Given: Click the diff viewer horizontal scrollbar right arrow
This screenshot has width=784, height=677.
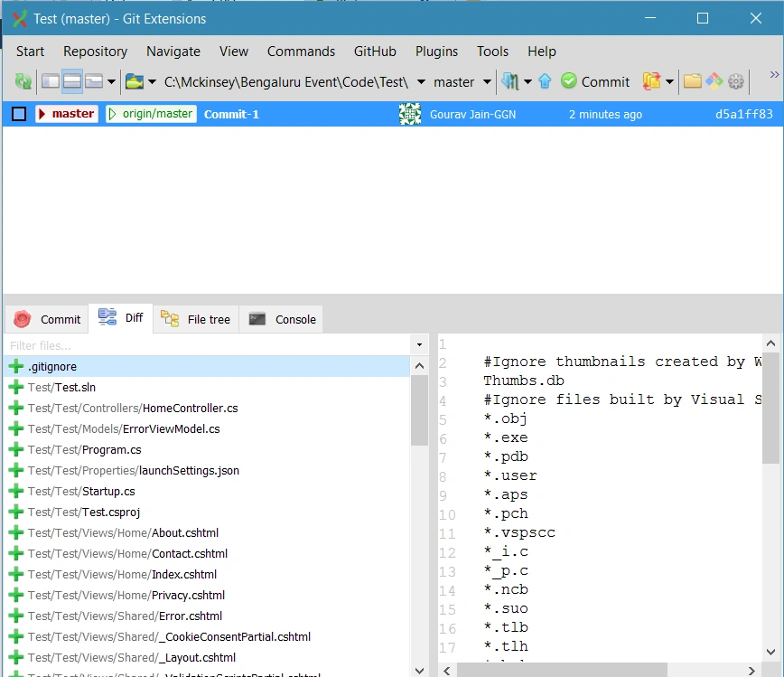Looking at the screenshot, I should pyautogui.click(x=751, y=671).
